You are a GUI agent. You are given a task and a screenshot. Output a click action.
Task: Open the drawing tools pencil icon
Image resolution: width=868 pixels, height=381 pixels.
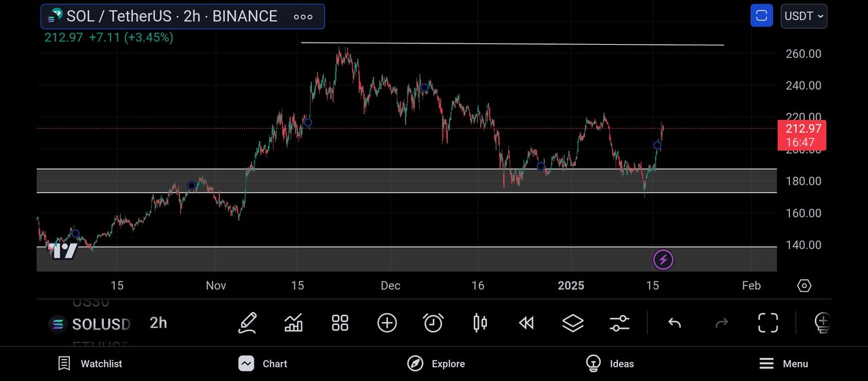pyautogui.click(x=248, y=323)
